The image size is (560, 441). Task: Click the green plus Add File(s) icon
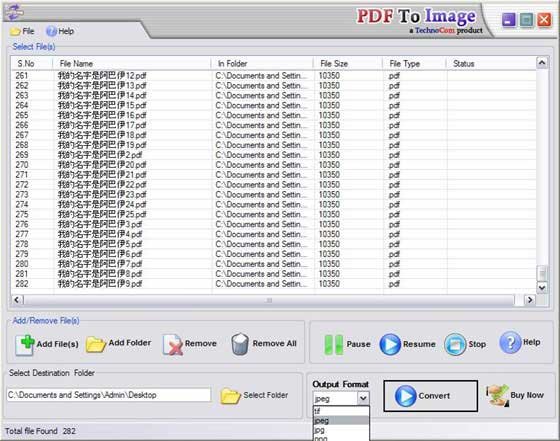25,345
